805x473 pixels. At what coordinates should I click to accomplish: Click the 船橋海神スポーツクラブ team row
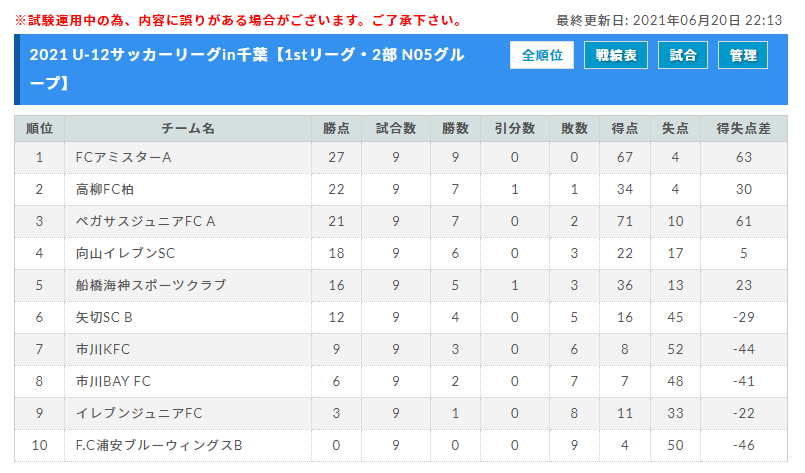(x=401, y=285)
